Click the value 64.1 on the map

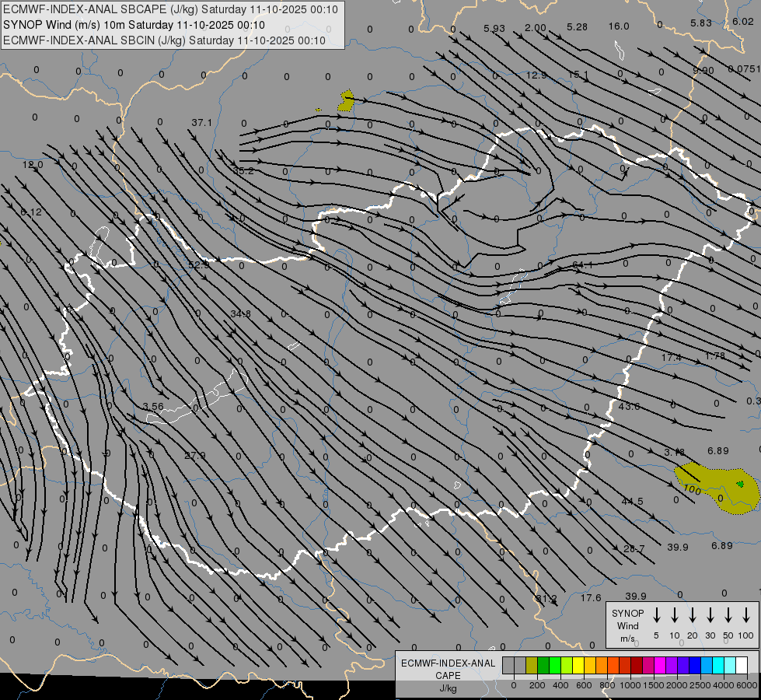pos(582,264)
